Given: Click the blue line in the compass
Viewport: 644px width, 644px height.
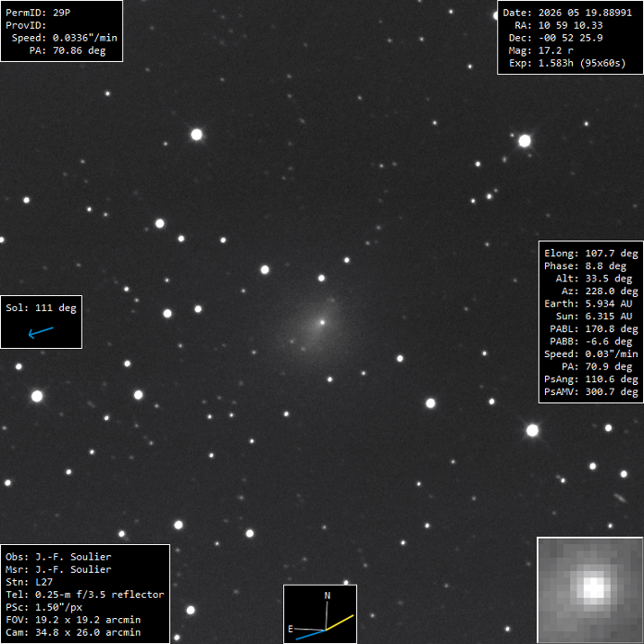Looking at the screenshot, I should click(x=311, y=635).
